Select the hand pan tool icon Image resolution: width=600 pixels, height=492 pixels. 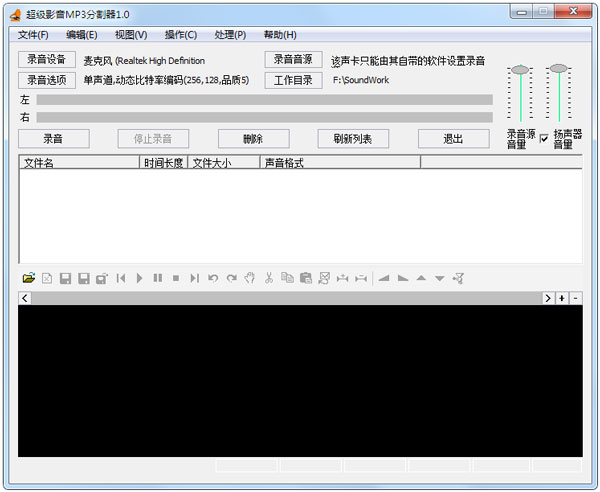point(250,278)
